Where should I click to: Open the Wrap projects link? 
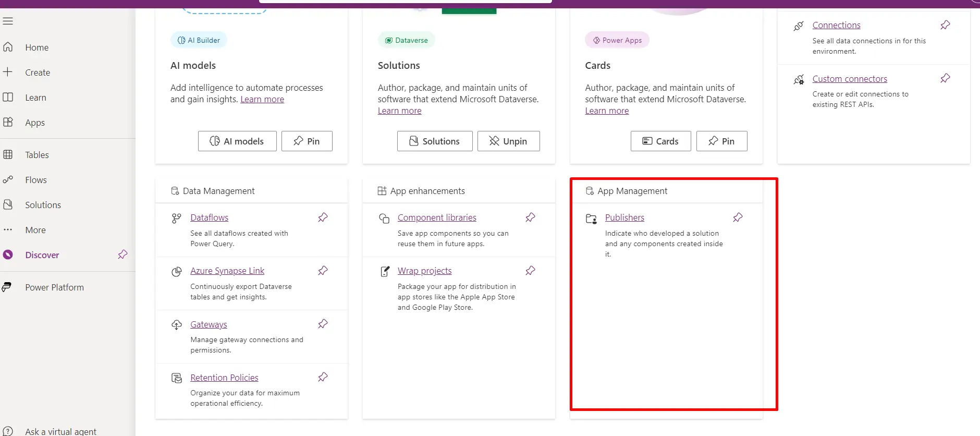tap(424, 271)
